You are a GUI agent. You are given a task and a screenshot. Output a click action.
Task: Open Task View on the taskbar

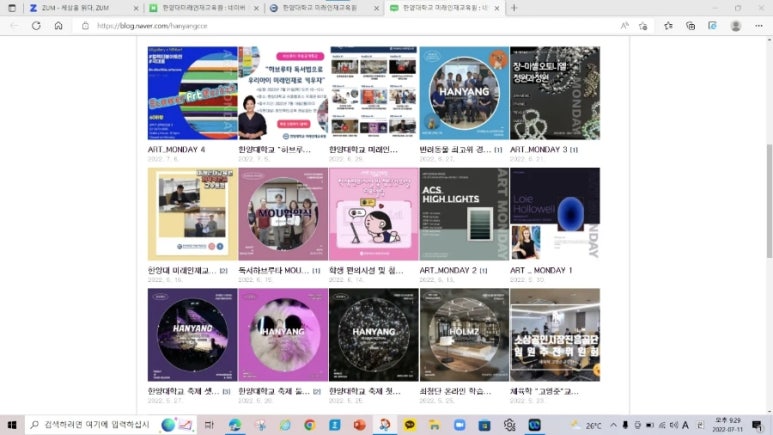pyautogui.click(x=209, y=425)
